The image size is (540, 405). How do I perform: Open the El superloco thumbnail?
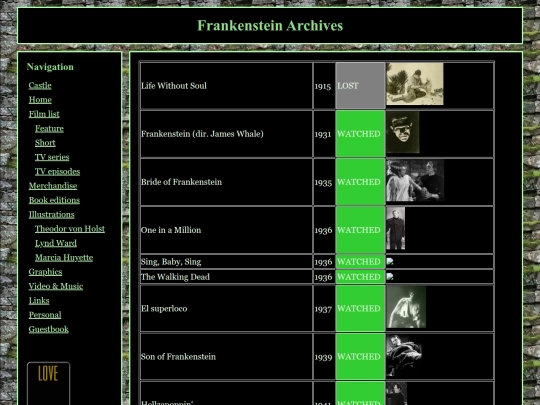coord(406,307)
